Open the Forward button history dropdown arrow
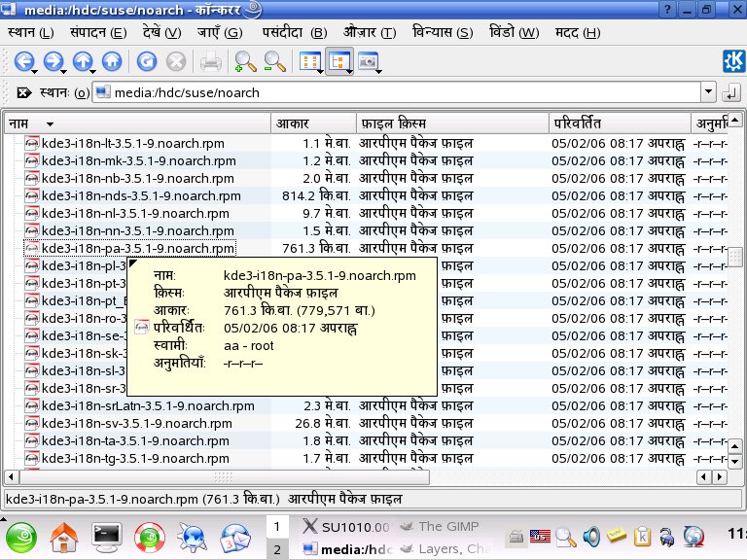This screenshot has height=560, width=747. [x=64, y=71]
